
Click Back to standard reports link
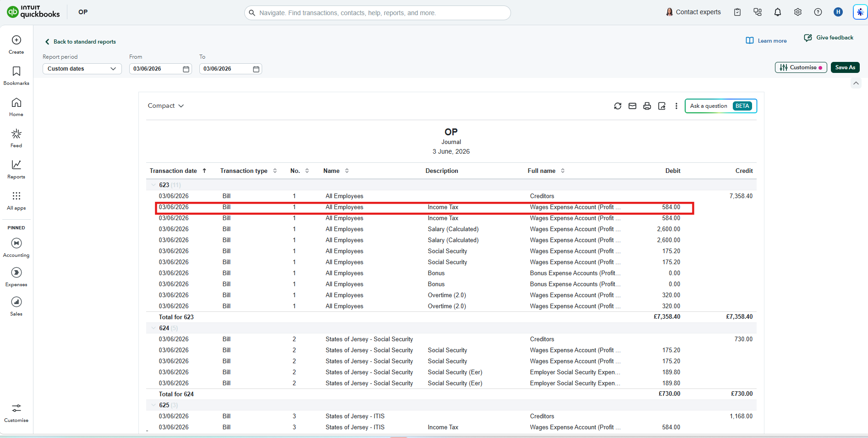coord(80,42)
